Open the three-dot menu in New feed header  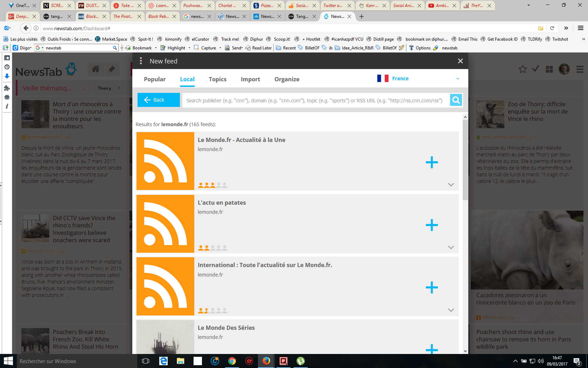pos(141,61)
